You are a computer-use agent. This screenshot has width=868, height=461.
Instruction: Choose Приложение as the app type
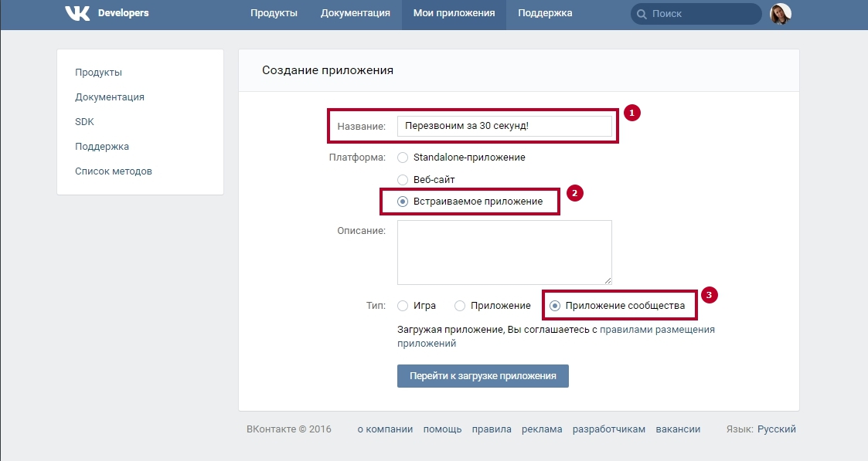459,306
